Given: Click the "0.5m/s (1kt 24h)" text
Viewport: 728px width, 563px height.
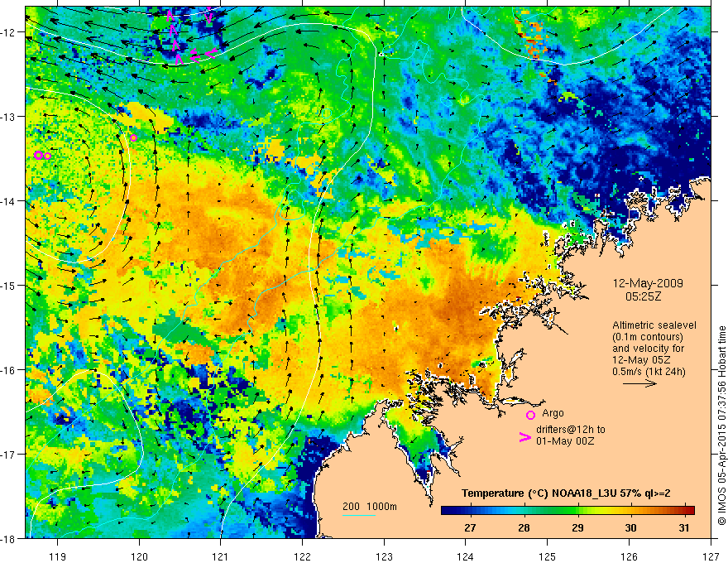Looking at the screenshot, I should point(649,372).
